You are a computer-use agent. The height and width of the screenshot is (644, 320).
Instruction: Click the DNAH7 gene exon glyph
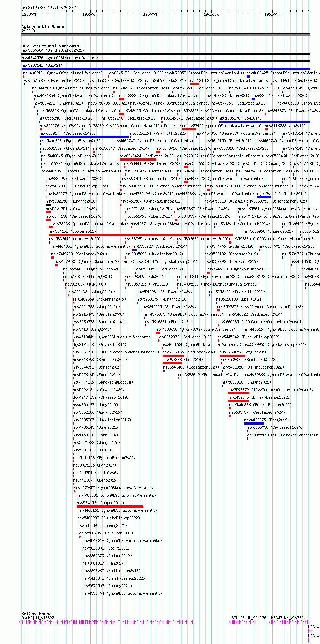(x=106, y=622)
